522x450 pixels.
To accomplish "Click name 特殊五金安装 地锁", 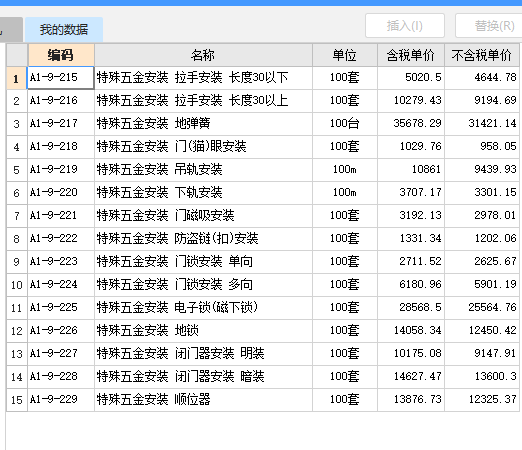I will click(x=203, y=331).
